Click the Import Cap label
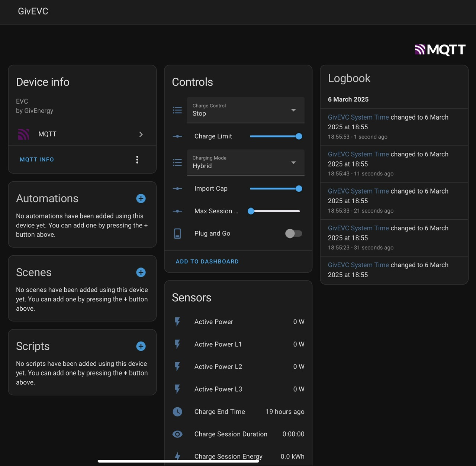Image resolution: width=476 pixels, height=466 pixels. (211, 189)
